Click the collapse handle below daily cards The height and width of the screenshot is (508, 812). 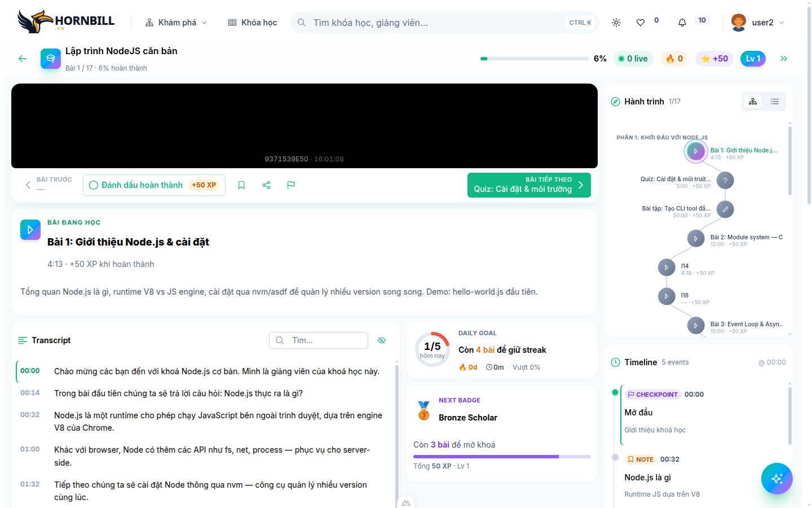(406, 502)
